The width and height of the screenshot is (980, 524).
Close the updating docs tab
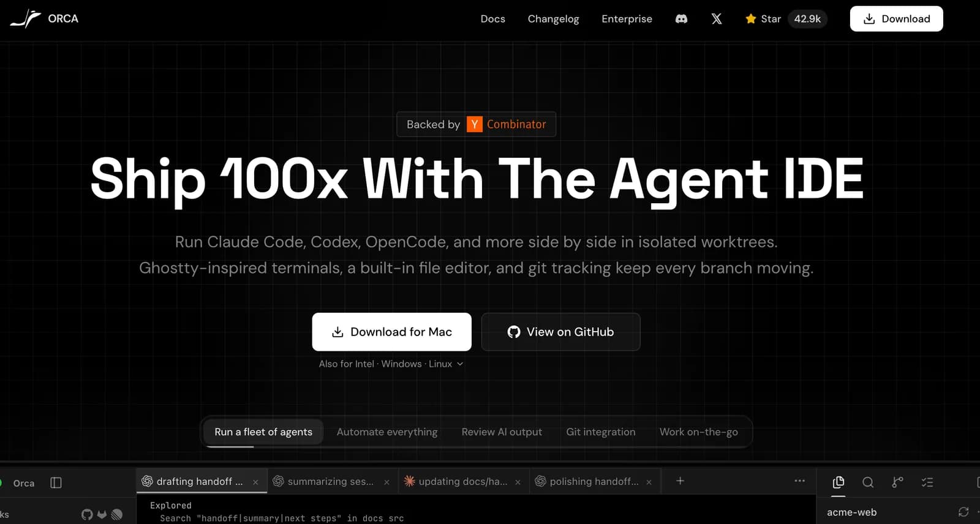pos(518,482)
